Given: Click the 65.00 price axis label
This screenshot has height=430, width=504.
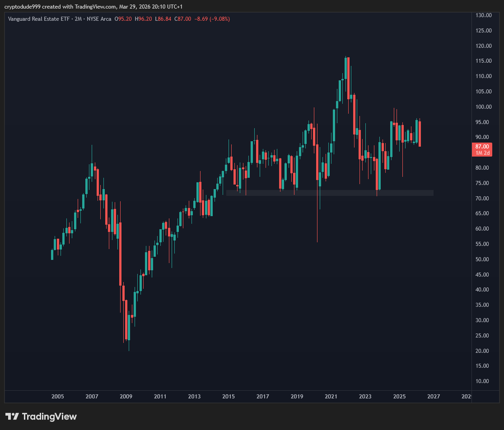Looking at the screenshot, I should 482,213.
